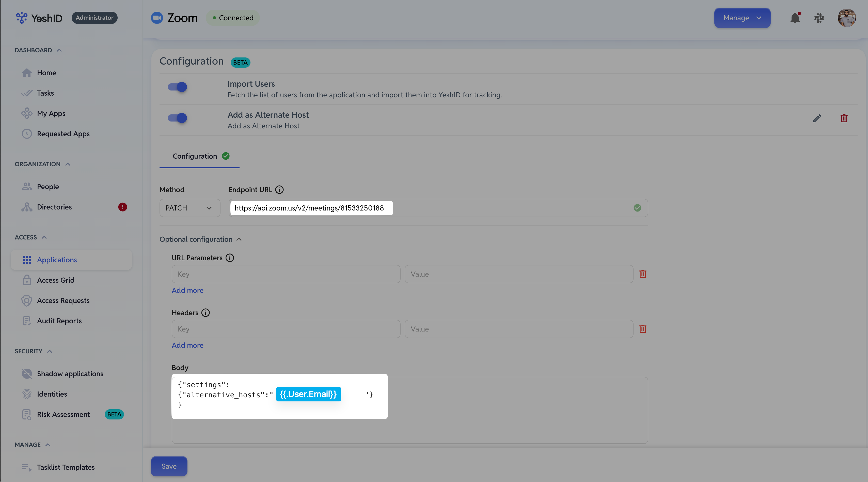Collapse the Optional configuration section
This screenshot has height=482, width=868.
[x=200, y=239]
